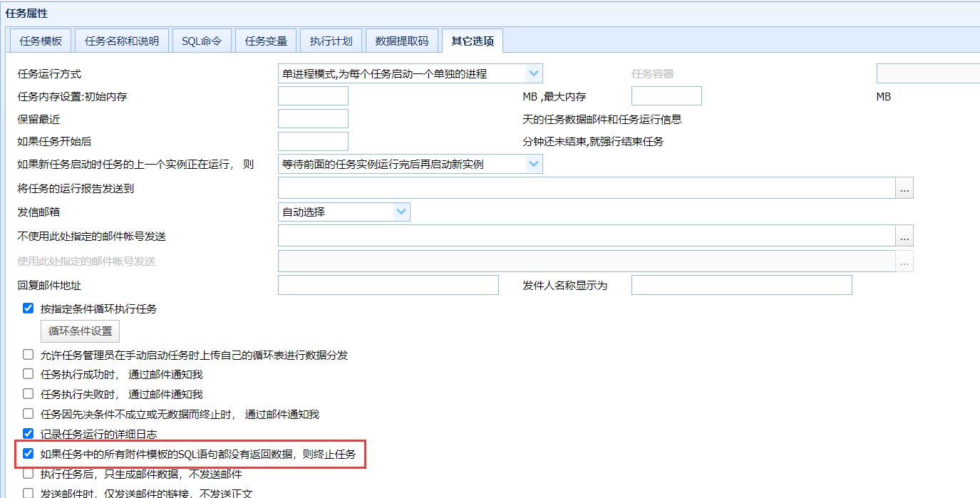980x498 pixels.
Task: Switch to the SQL命令 tab
Action: pyautogui.click(x=202, y=41)
